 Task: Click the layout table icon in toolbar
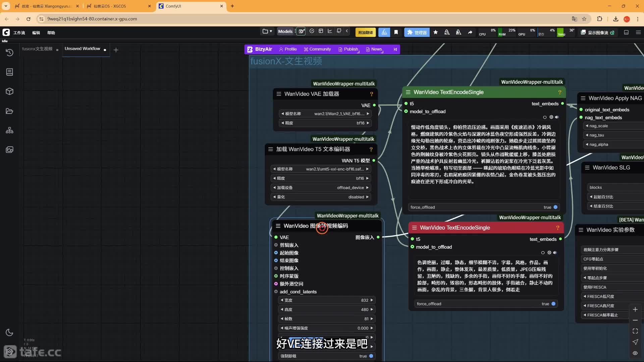pyautogui.click(x=321, y=31)
